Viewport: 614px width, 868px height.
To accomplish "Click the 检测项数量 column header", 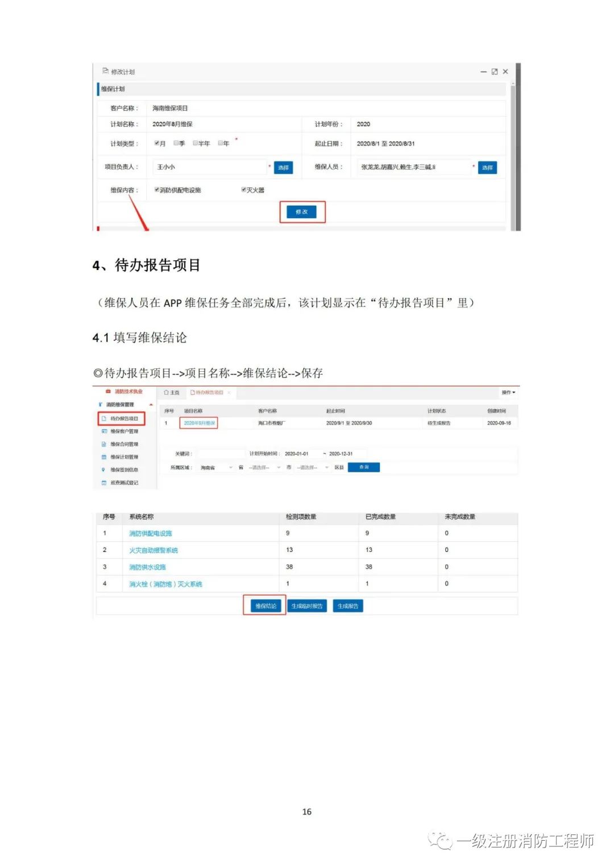I will tap(301, 517).
